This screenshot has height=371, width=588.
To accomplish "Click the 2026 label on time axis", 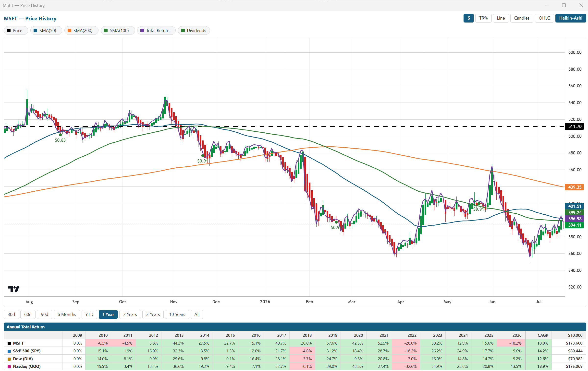I will point(265,302).
